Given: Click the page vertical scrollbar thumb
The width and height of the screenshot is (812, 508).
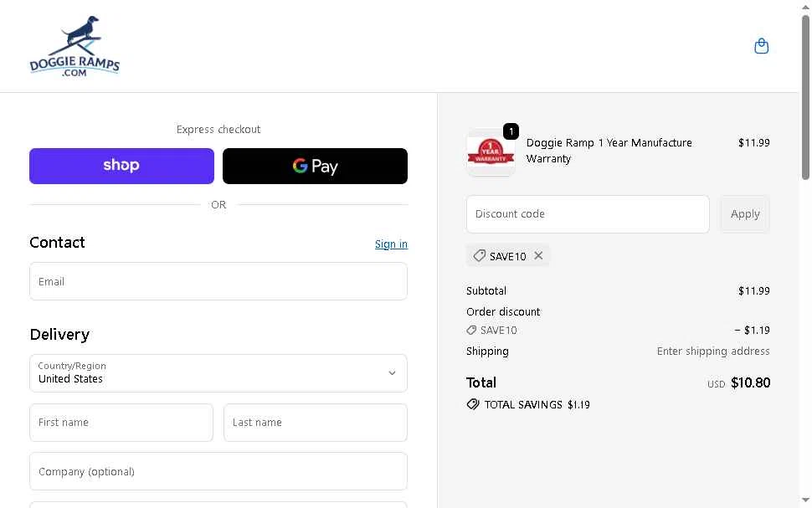Looking at the screenshot, I should point(805,97).
